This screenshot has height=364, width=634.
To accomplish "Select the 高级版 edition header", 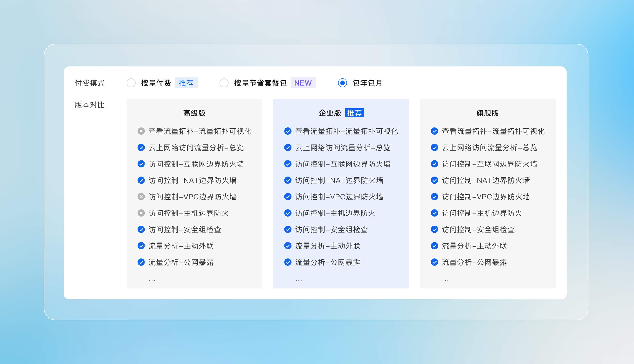I will point(194,113).
